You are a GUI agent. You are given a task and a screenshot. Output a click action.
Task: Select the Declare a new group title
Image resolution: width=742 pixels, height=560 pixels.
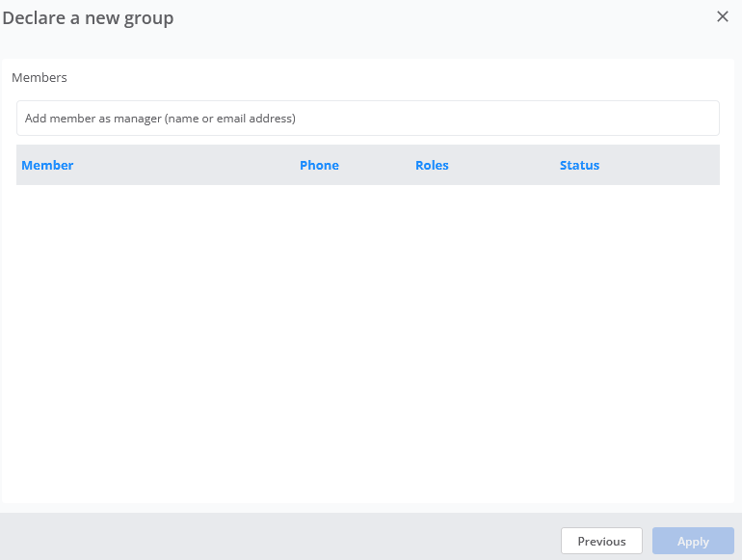click(x=88, y=18)
